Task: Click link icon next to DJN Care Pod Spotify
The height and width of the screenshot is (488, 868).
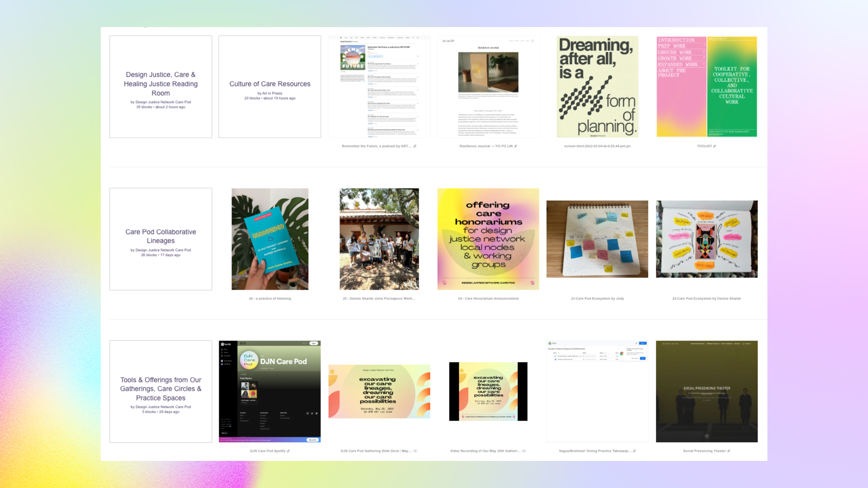Action: (x=288, y=451)
